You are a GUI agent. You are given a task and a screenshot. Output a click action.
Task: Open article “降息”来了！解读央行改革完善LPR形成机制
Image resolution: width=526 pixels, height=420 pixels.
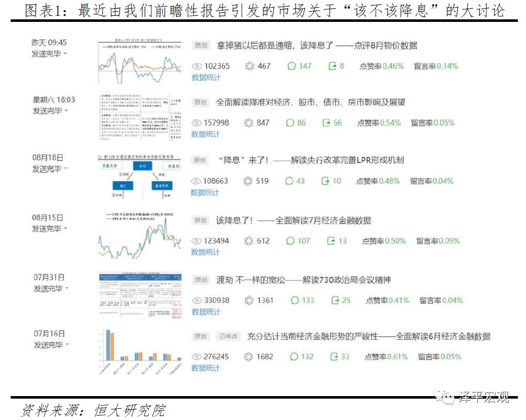pyautogui.click(x=310, y=160)
